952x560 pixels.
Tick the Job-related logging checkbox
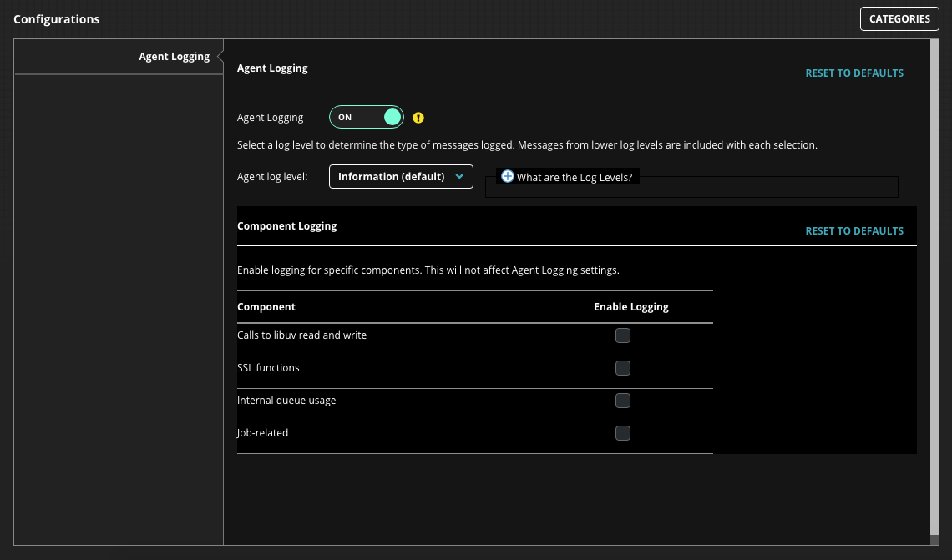point(623,433)
